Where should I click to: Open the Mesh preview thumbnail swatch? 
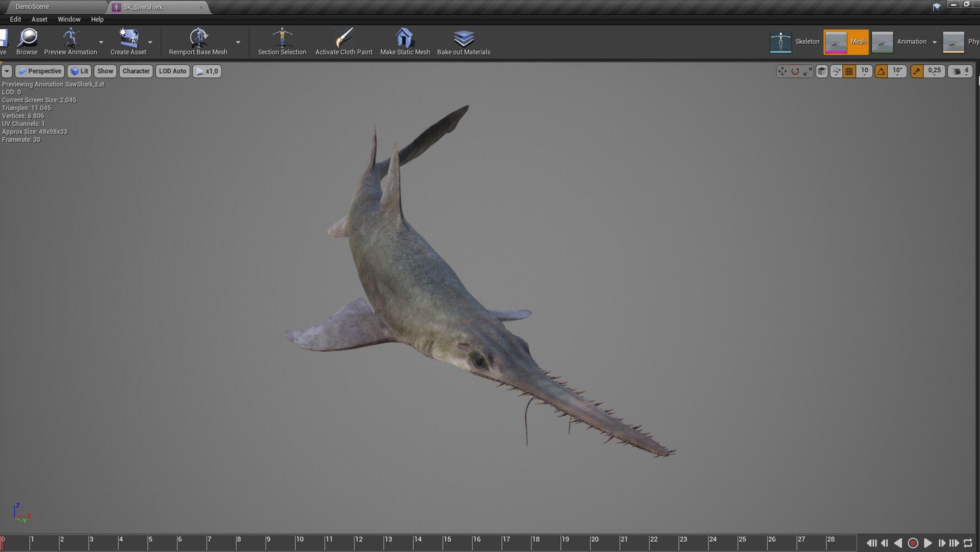(835, 41)
